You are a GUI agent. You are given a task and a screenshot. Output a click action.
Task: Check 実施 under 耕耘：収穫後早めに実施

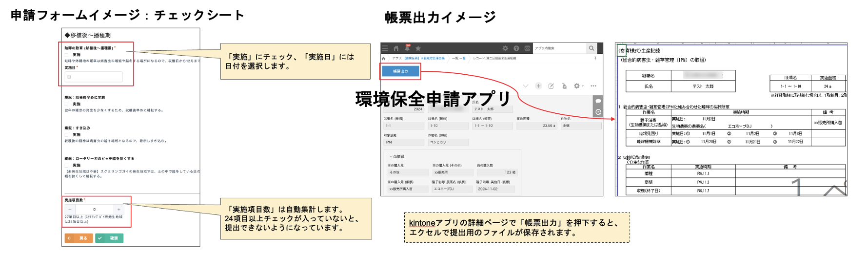(x=67, y=104)
